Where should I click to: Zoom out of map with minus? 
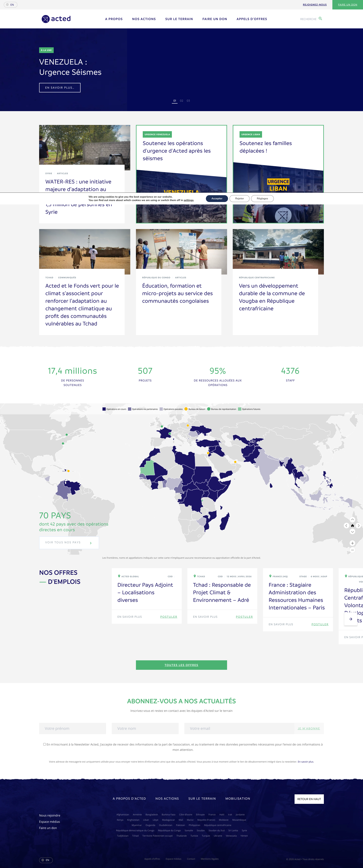click(x=352, y=550)
